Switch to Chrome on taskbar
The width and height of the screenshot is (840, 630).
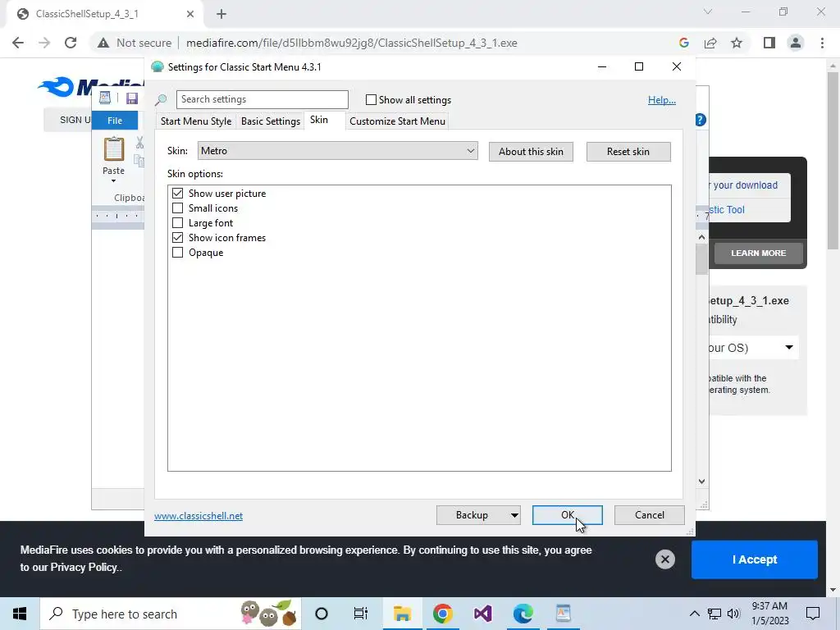coord(442,614)
